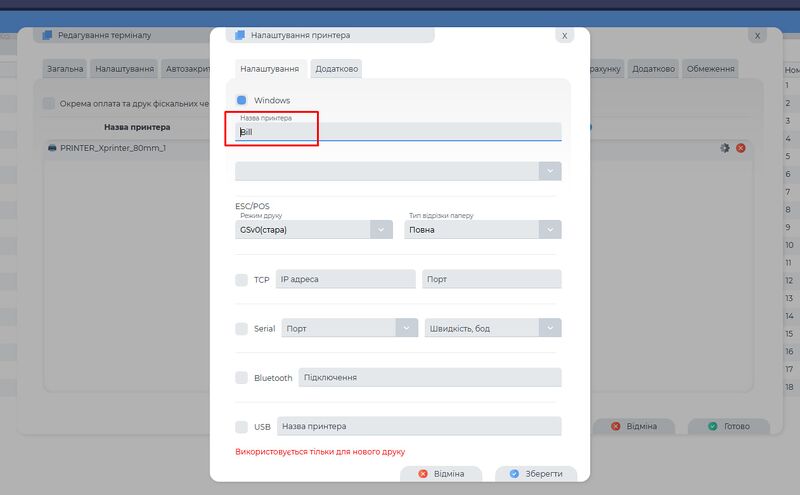Close the Редагування терміналу window with X
Image resolution: width=800 pixels, height=495 pixels.
[x=757, y=35]
